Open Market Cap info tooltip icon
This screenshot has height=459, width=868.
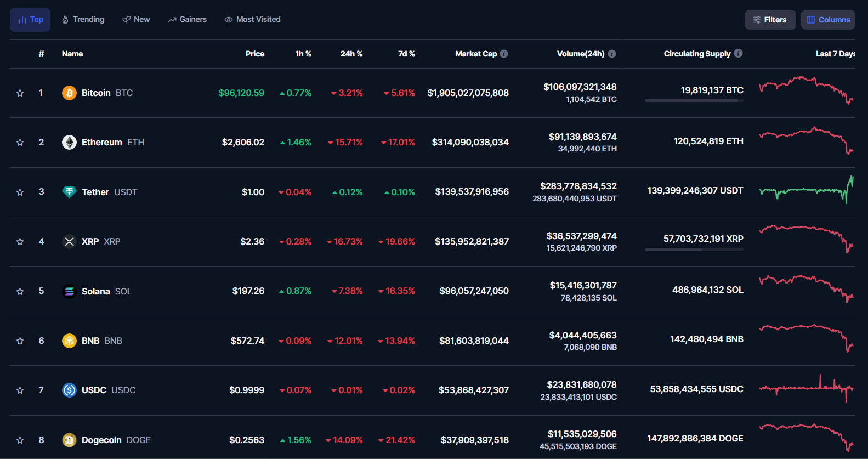click(504, 54)
